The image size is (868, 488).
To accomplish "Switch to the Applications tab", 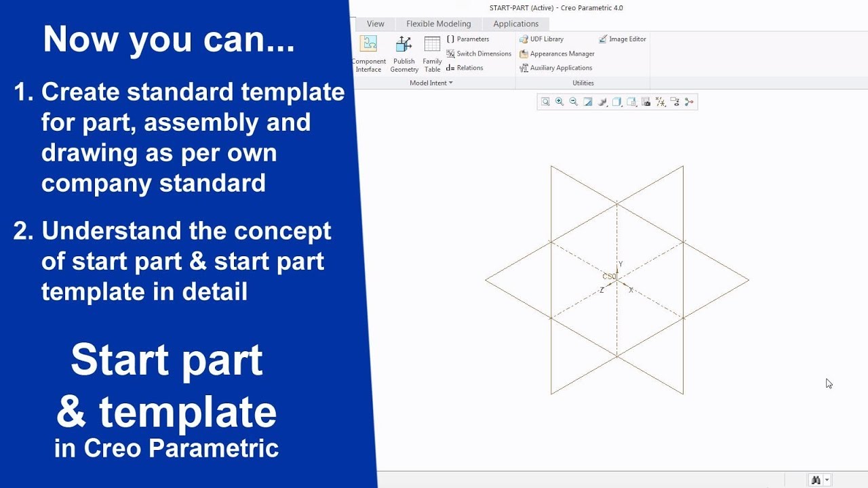I will click(516, 24).
